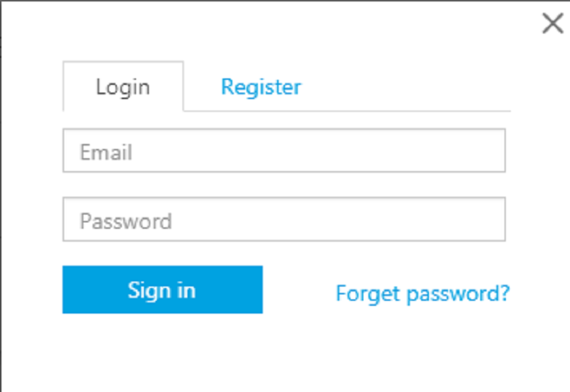Click the Email placeholder text field
This screenshot has width=570, height=392.
pyautogui.click(x=284, y=150)
